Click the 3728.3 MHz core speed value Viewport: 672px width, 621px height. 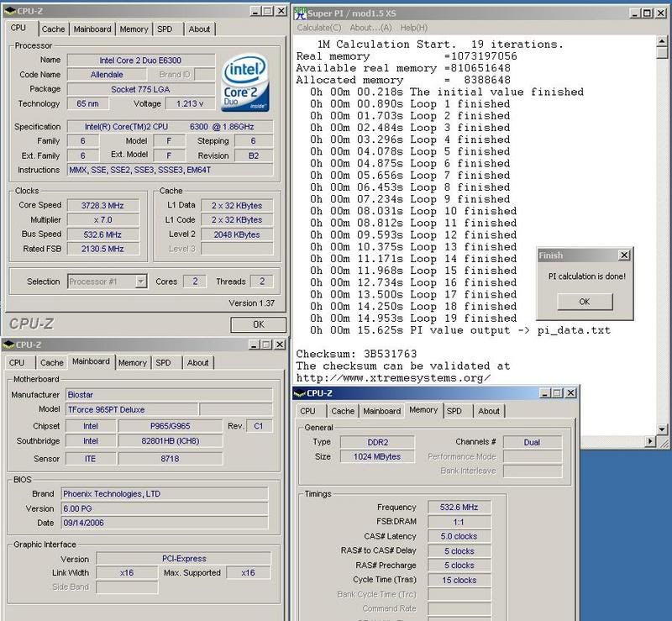pos(102,205)
